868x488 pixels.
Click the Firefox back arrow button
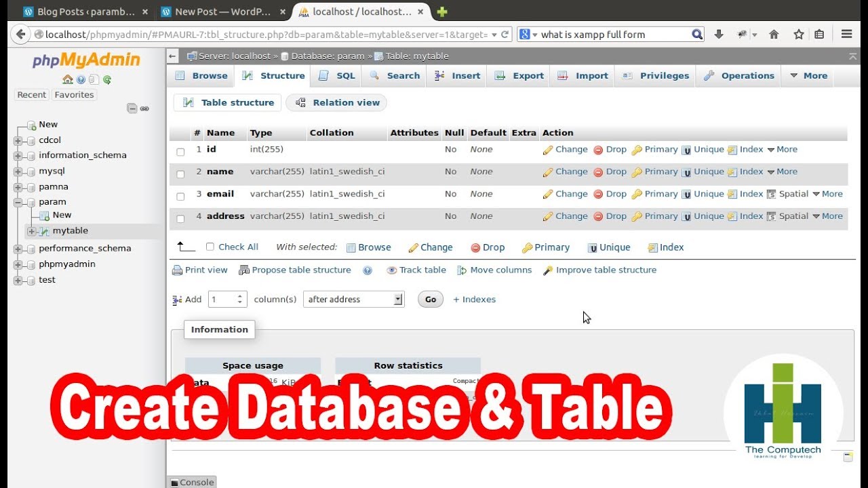tap(20, 35)
